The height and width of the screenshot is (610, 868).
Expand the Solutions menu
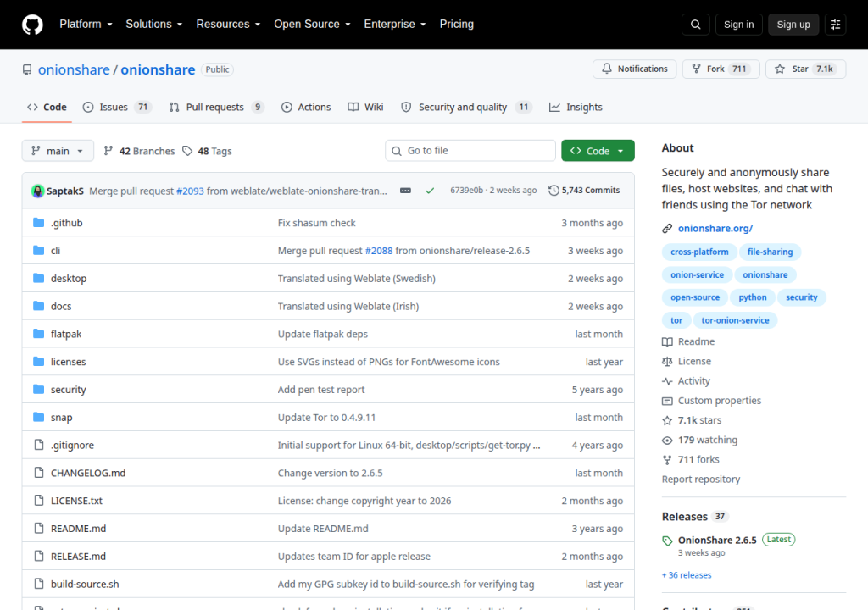[x=154, y=25]
